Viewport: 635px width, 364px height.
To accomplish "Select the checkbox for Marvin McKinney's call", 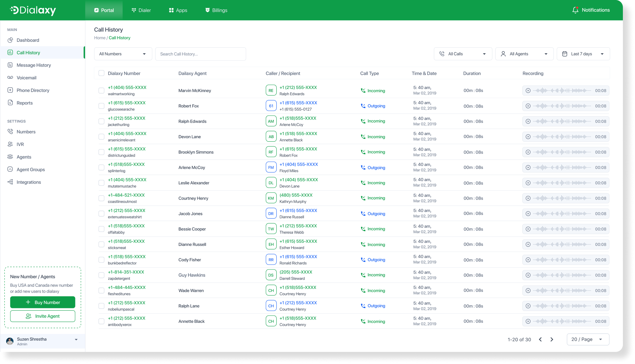I will pyautogui.click(x=101, y=90).
